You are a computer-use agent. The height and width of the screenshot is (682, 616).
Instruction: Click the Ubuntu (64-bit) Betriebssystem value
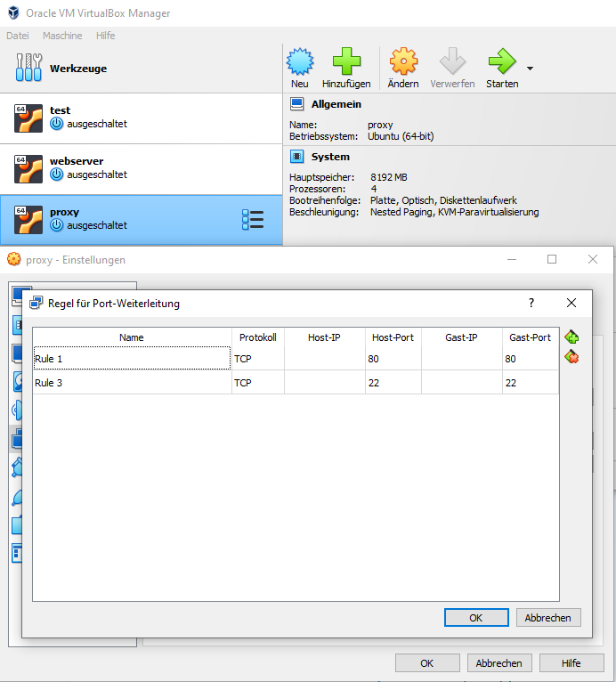[401, 136]
